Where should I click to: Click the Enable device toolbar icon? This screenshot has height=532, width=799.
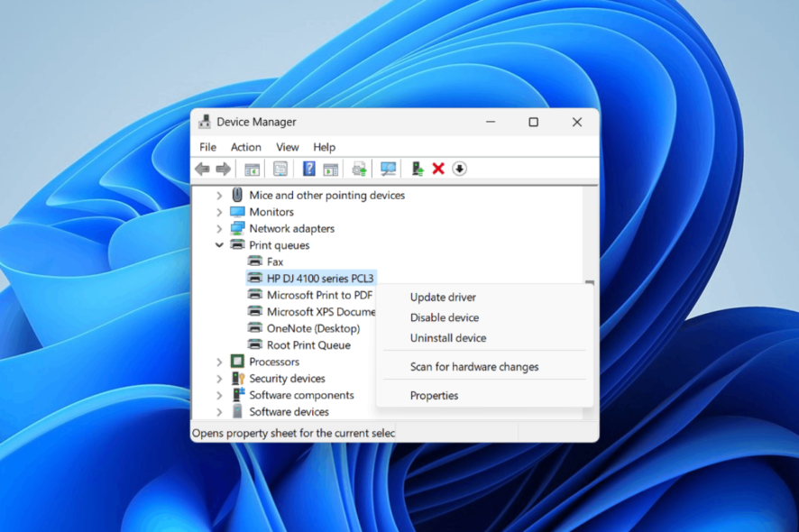(x=418, y=169)
